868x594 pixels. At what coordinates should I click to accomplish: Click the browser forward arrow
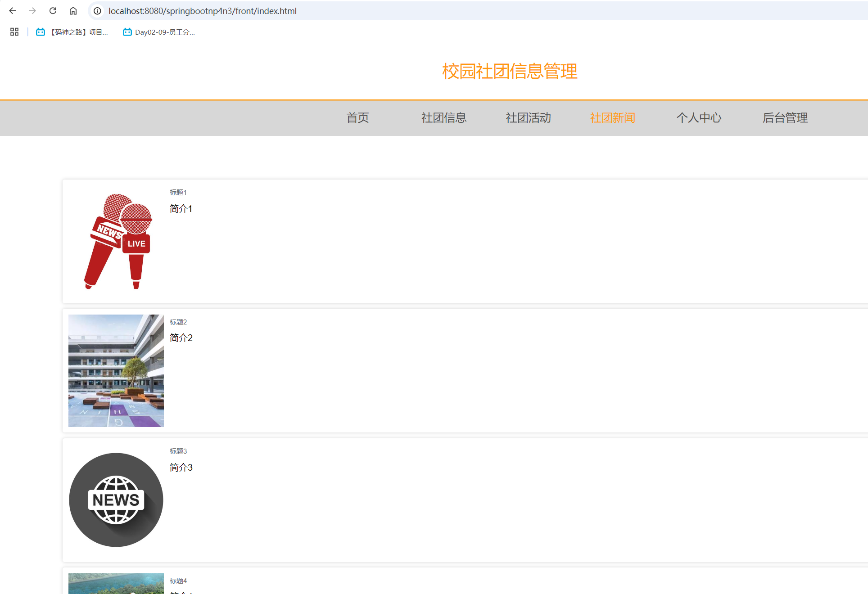pos(32,11)
